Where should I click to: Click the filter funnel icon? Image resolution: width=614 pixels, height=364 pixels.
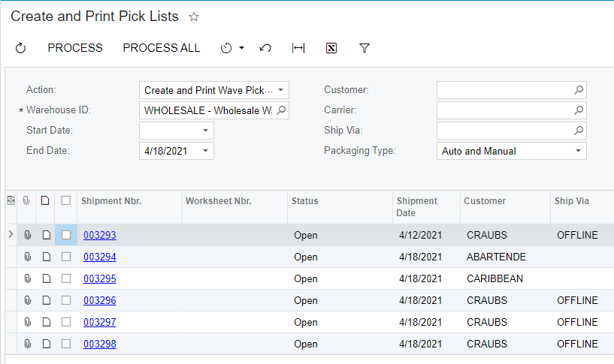364,48
